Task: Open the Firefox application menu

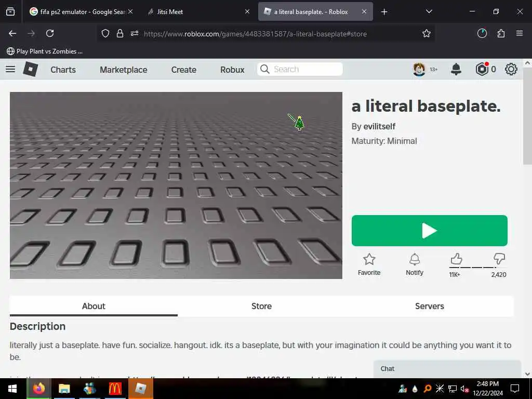Action: click(520, 33)
